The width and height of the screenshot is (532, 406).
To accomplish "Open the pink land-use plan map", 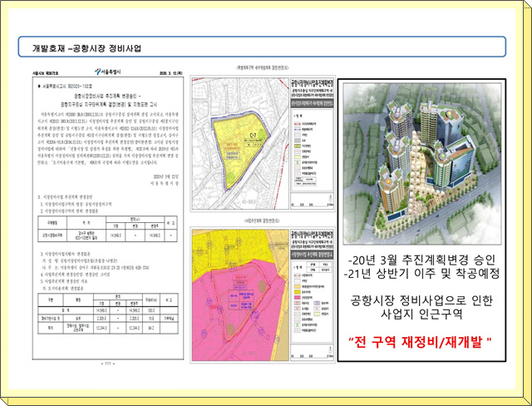I will (x=240, y=295).
